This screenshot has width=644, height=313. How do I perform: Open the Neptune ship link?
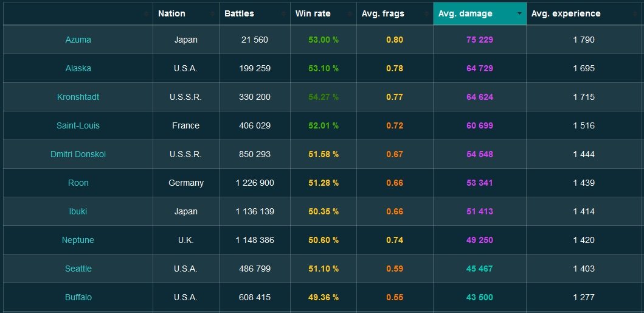click(x=78, y=240)
